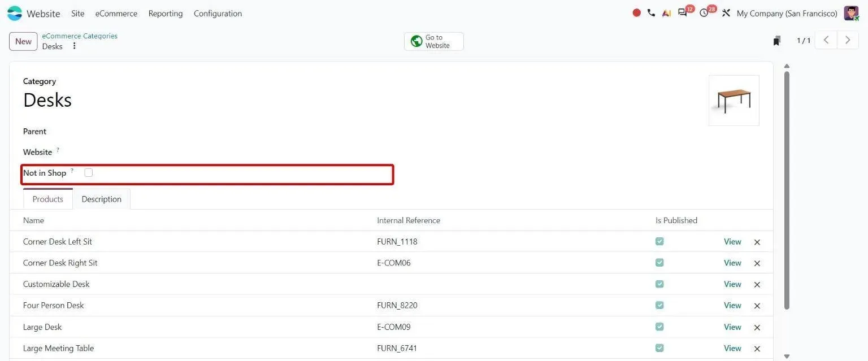This screenshot has height=361, width=868.
Task: Switch to the Description tab
Action: click(102, 199)
